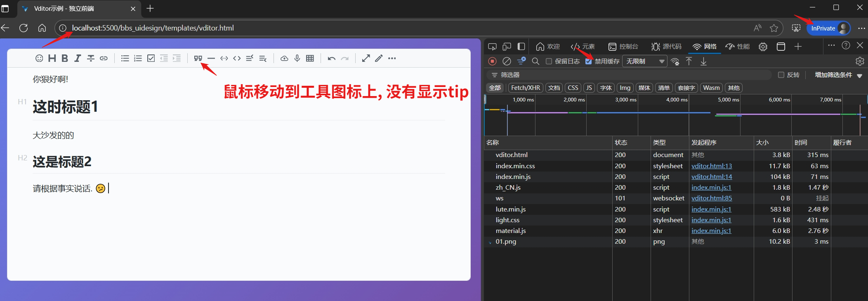
Task: Apply italic formatting from the editor toolbar
Action: tap(78, 59)
